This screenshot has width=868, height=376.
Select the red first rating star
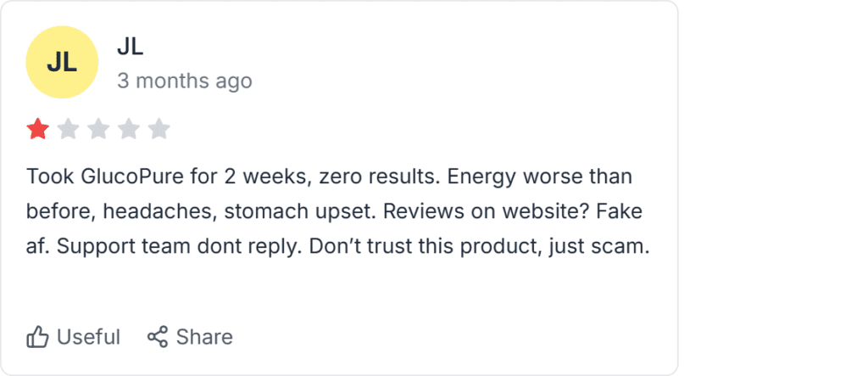(x=37, y=129)
